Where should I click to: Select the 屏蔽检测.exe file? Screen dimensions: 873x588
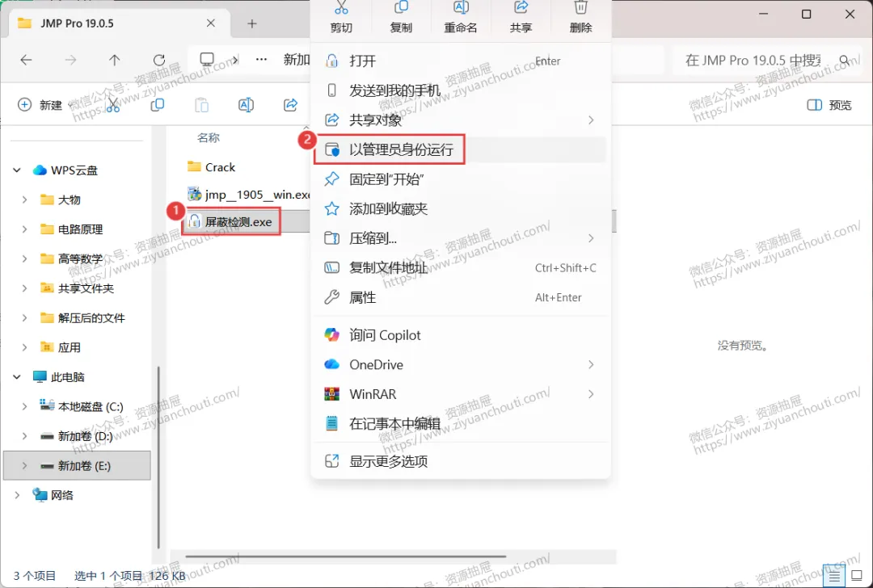click(x=230, y=222)
